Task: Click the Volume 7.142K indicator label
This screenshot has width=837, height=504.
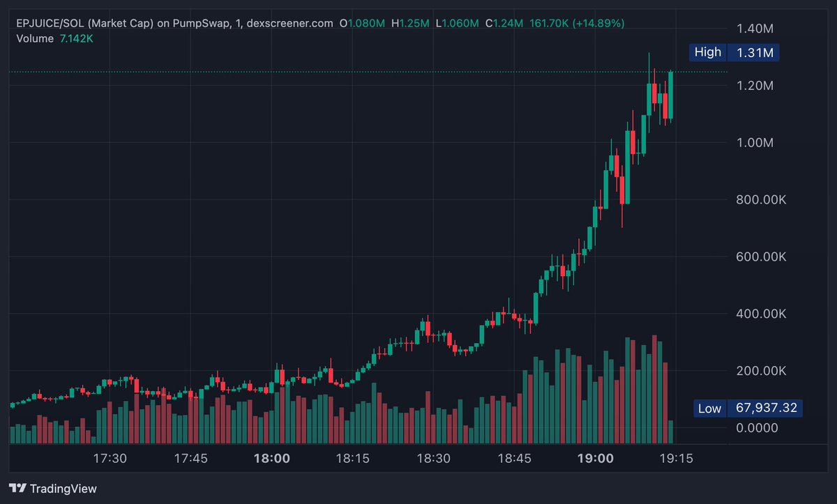Action: [54, 38]
